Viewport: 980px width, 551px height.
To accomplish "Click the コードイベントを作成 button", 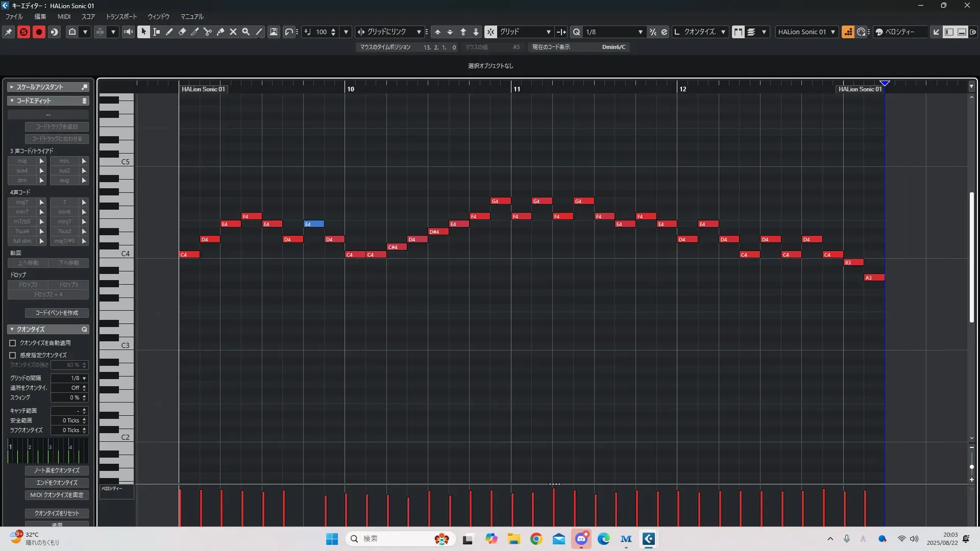I will click(x=57, y=313).
